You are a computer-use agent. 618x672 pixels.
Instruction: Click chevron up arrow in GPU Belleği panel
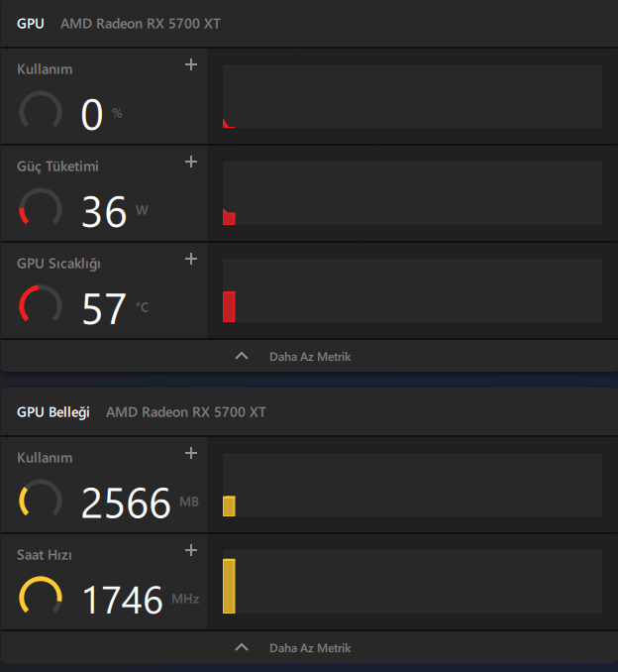click(x=242, y=648)
